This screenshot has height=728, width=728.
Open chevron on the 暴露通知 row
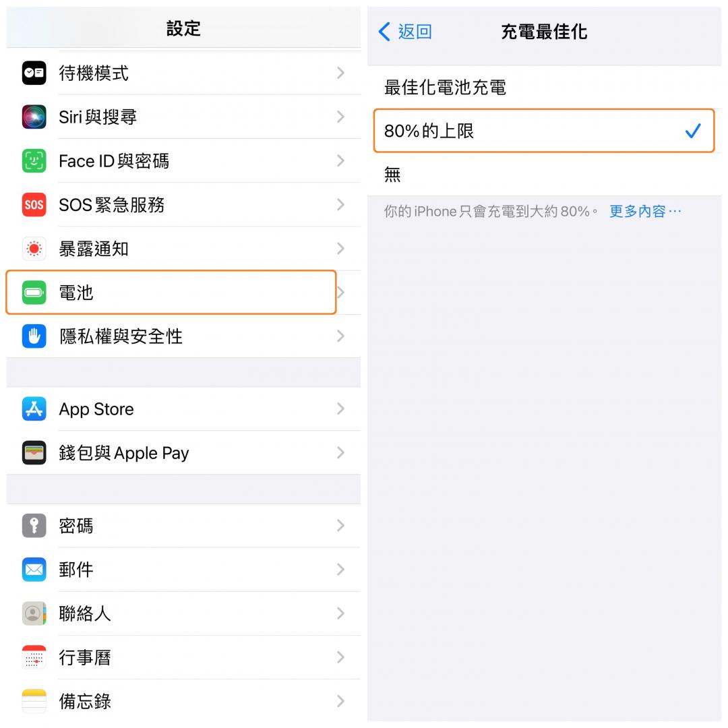(x=340, y=249)
